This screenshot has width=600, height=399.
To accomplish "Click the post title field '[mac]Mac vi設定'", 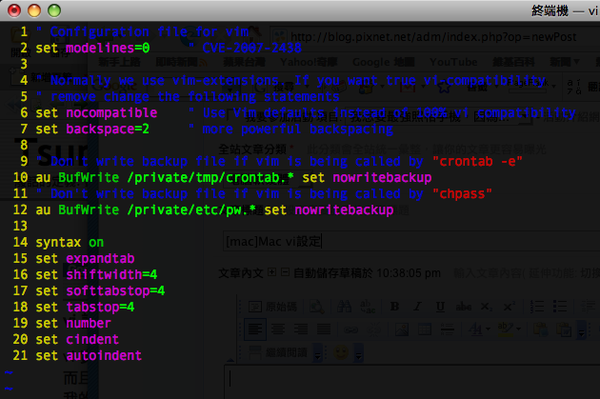I will 411,241.
